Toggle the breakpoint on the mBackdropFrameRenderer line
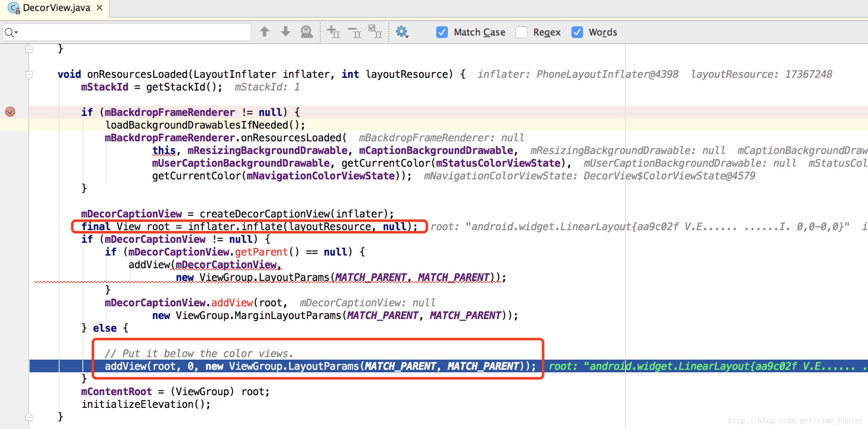868x429 pixels. pos(10,112)
